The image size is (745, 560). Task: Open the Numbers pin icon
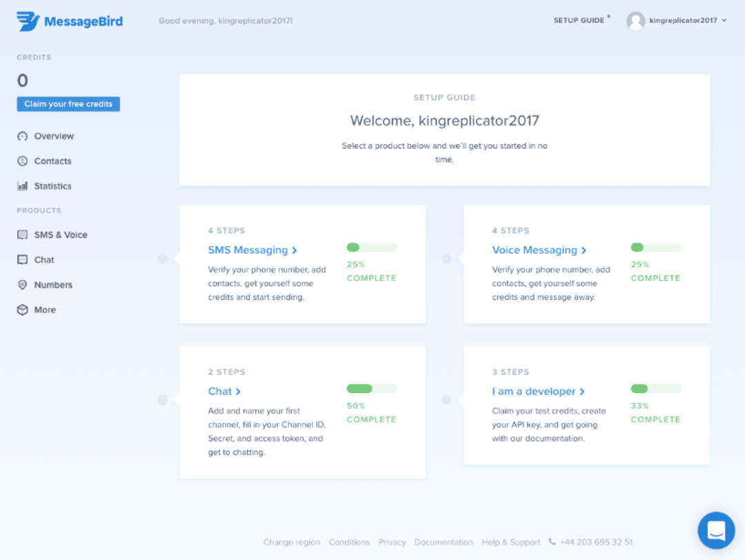[22, 285]
